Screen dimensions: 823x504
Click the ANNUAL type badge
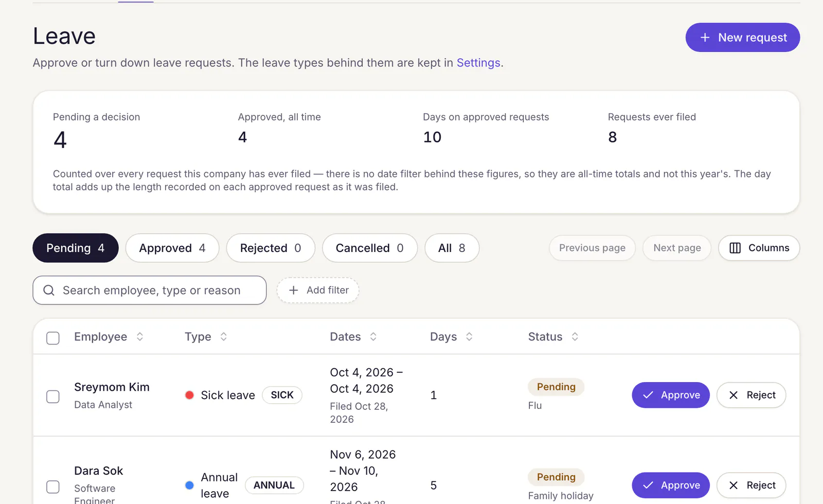(x=274, y=485)
